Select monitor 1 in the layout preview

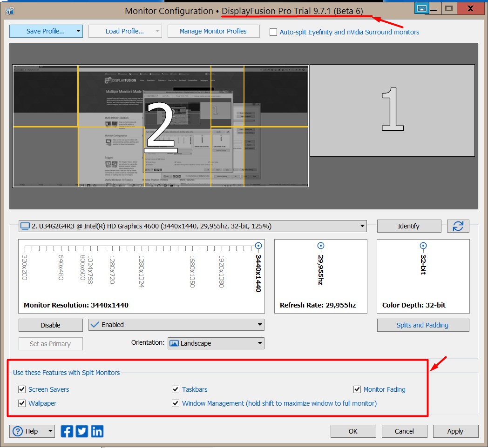[392, 110]
